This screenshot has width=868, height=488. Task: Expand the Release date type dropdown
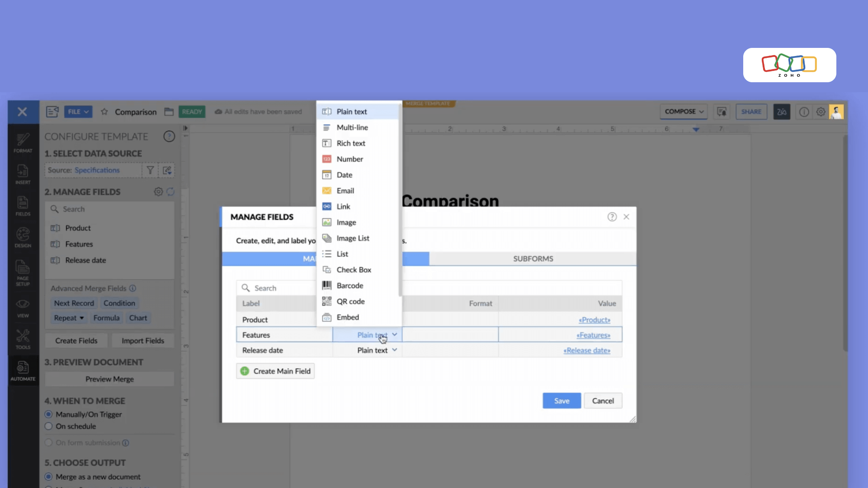coord(394,350)
